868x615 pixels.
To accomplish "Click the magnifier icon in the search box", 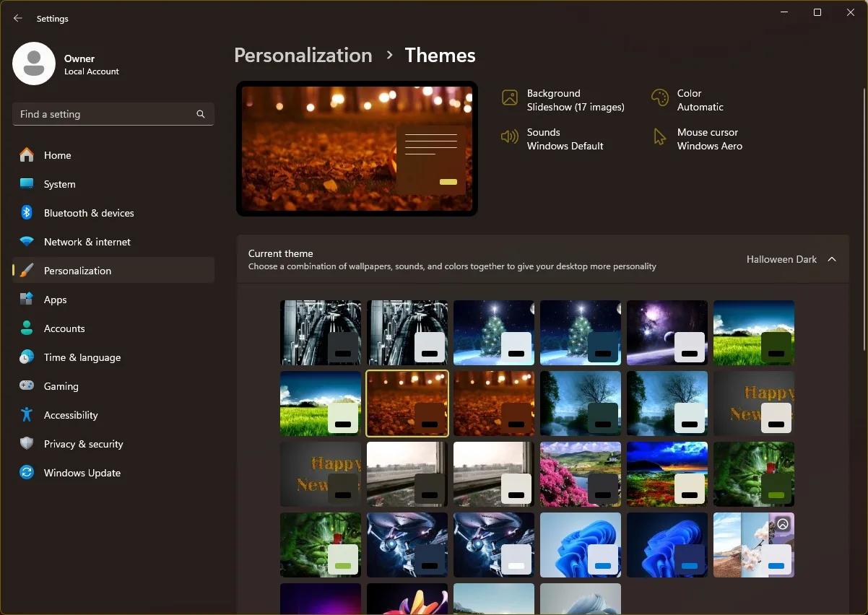I will click(x=201, y=114).
